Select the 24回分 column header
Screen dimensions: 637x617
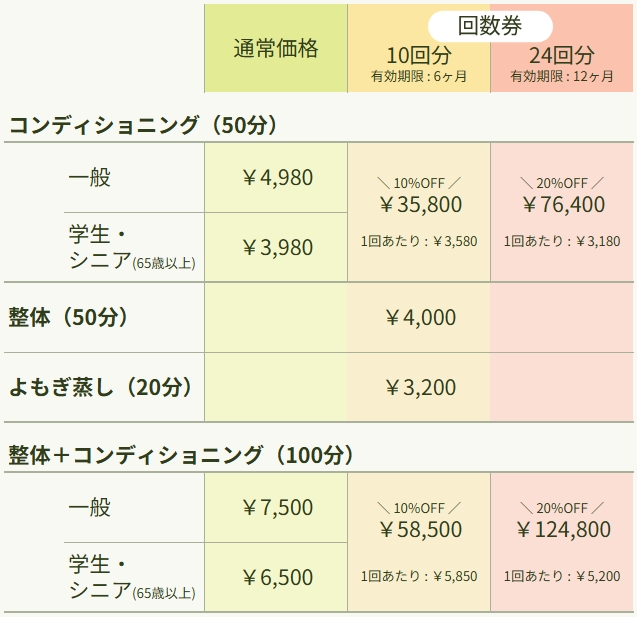pos(562,55)
